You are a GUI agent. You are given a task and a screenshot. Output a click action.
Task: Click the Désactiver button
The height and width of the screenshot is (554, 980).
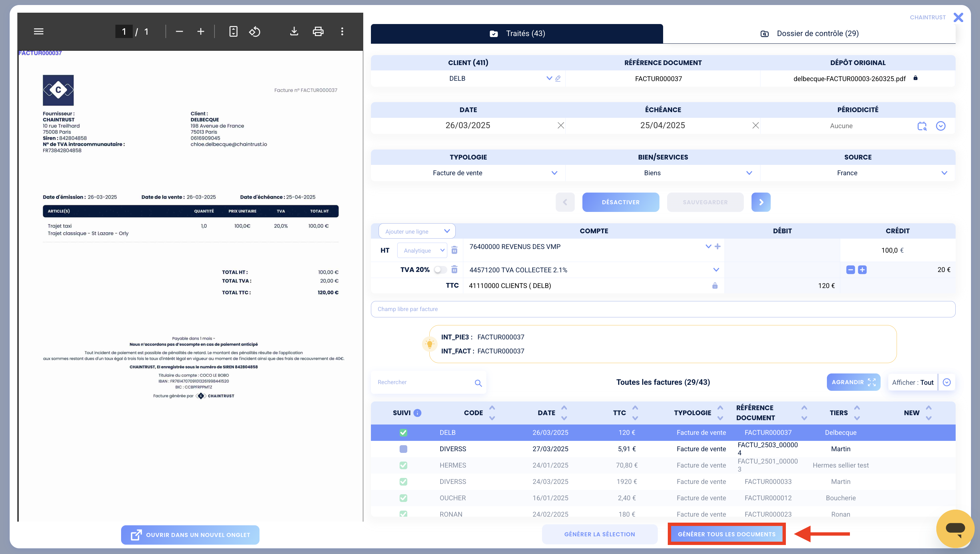(x=620, y=202)
